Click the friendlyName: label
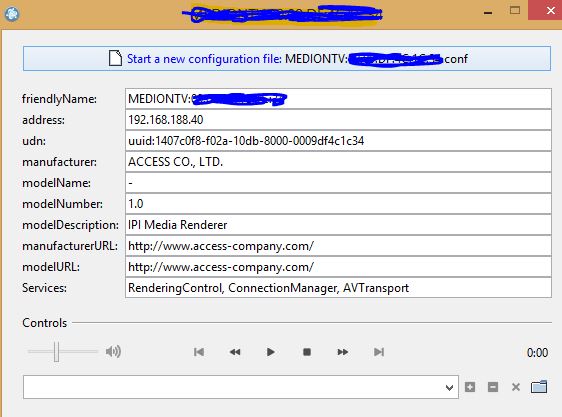 59,99
